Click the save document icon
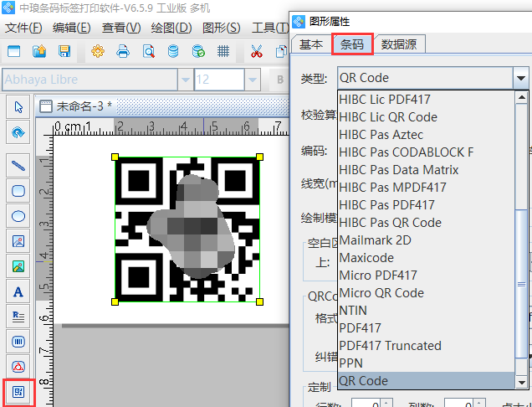 (x=64, y=52)
